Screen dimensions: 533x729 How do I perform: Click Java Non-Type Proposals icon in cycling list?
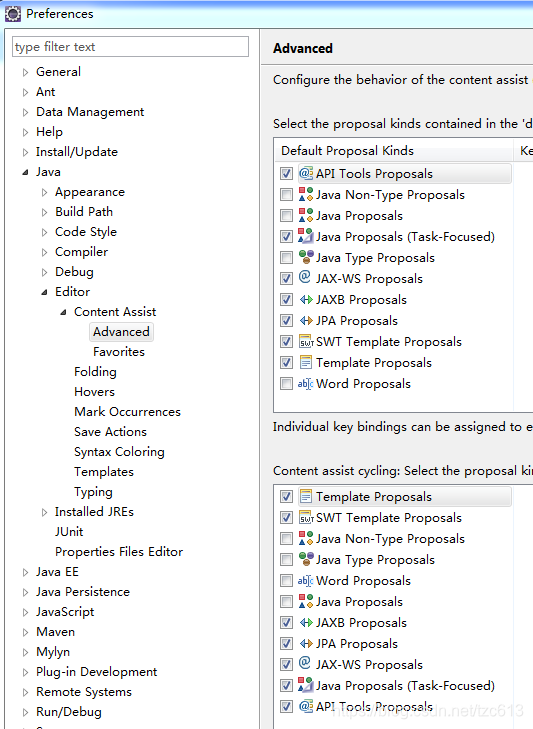306,538
